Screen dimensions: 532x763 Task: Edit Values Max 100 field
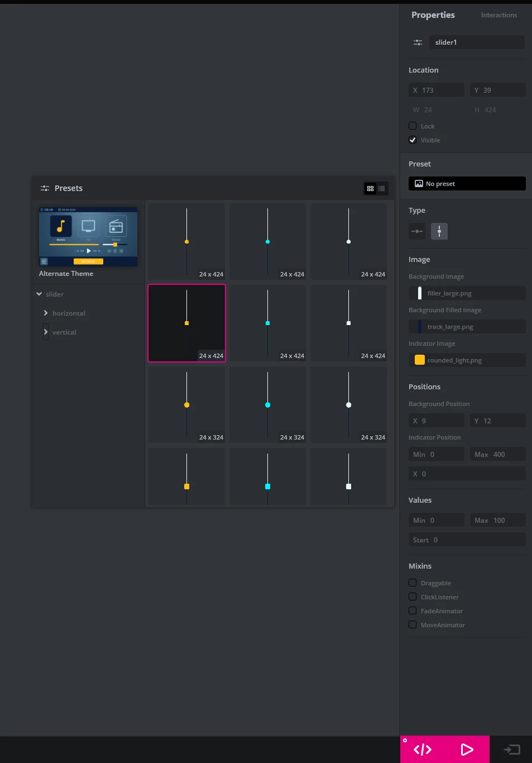tap(497, 520)
